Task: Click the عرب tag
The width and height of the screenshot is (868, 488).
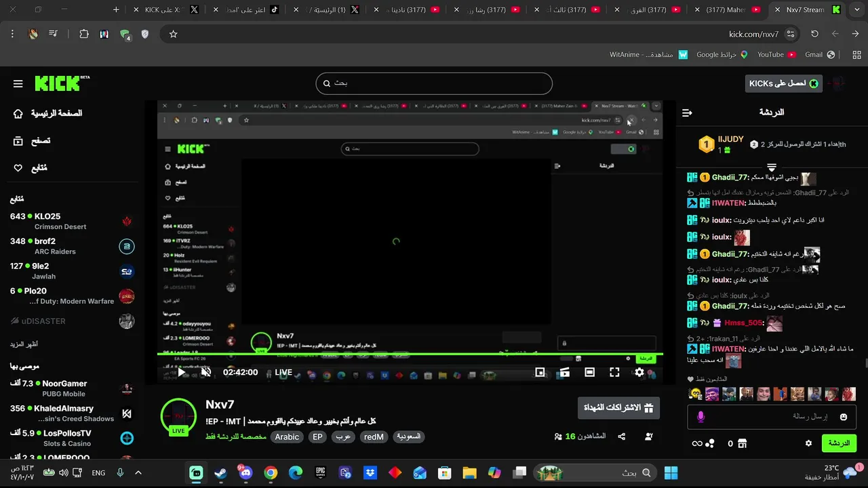Action: click(344, 437)
